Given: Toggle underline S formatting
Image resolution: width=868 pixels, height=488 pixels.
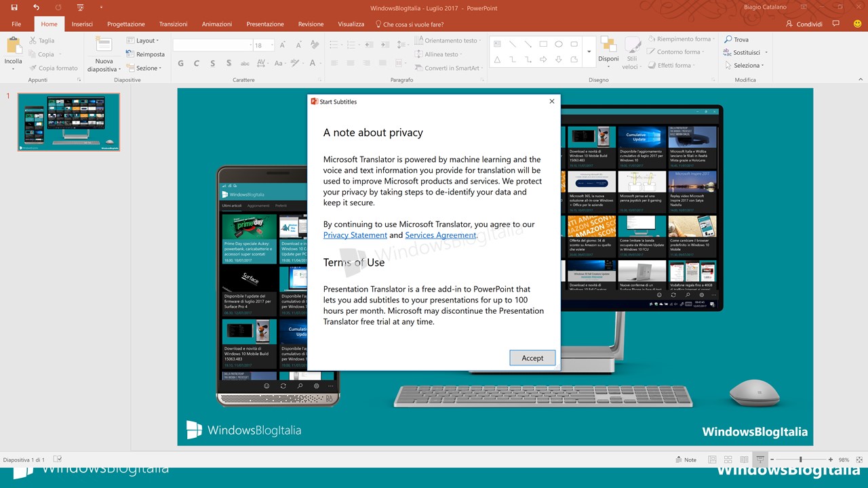Looking at the screenshot, I should [212, 64].
